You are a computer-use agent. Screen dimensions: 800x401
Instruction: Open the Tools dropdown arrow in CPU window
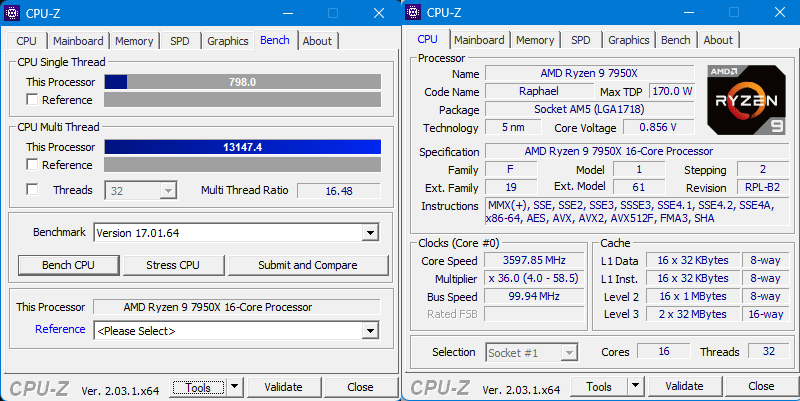635,386
